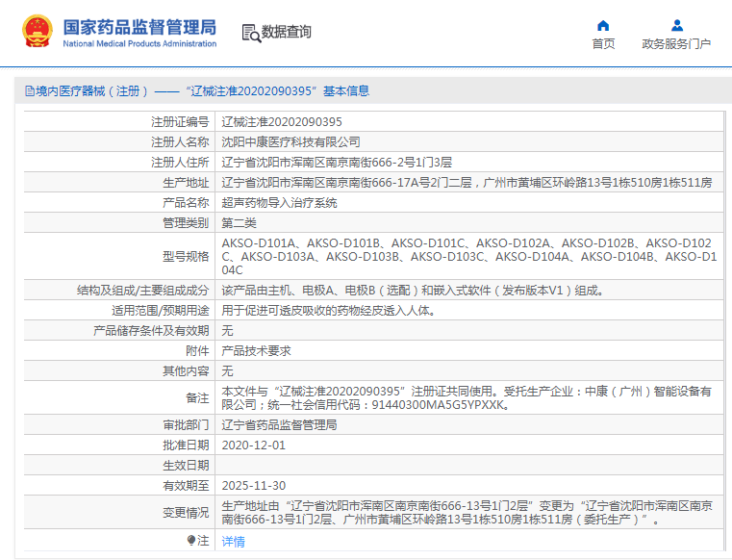Select 其他内容 value 无
The height and width of the screenshot is (560, 732).
coord(227,370)
